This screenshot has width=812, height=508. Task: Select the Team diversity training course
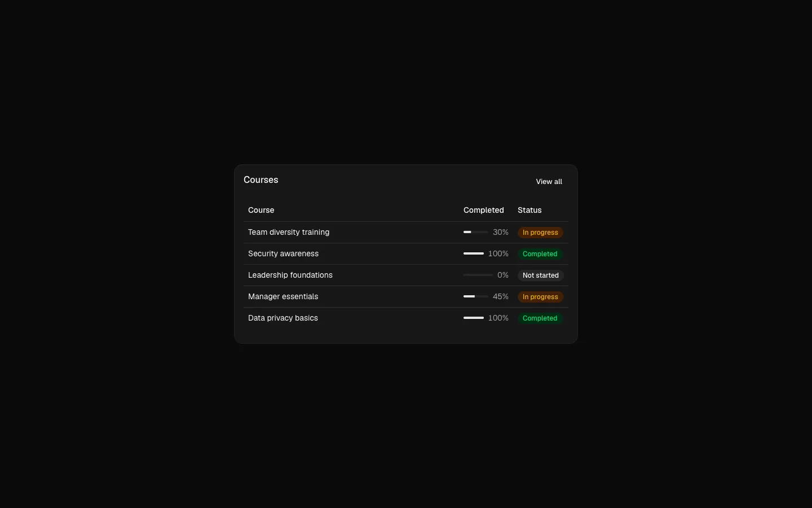click(289, 232)
